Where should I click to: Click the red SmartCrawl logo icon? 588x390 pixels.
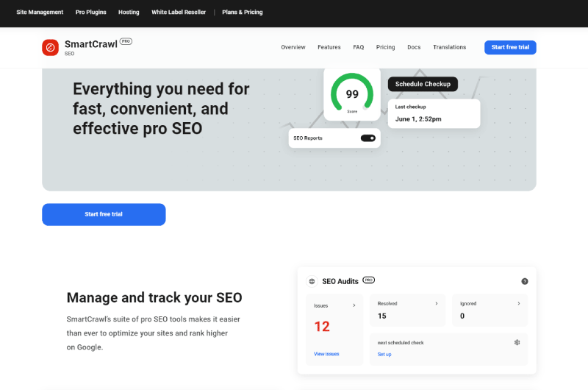click(x=50, y=48)
